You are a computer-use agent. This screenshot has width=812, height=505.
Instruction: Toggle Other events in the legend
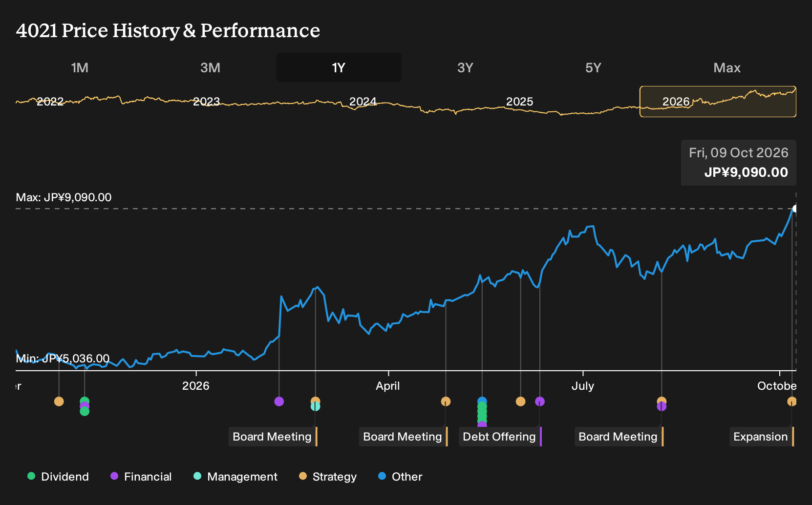400,477
